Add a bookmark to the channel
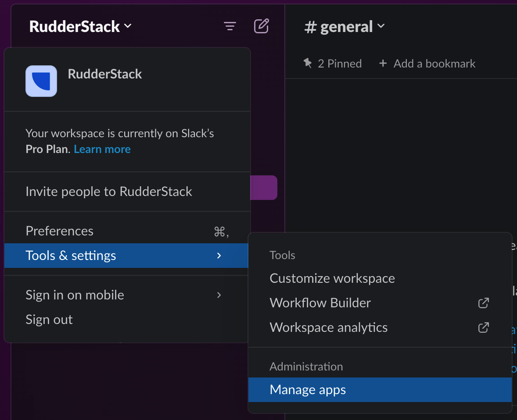The image size is (517, 420). pos(427,63)
